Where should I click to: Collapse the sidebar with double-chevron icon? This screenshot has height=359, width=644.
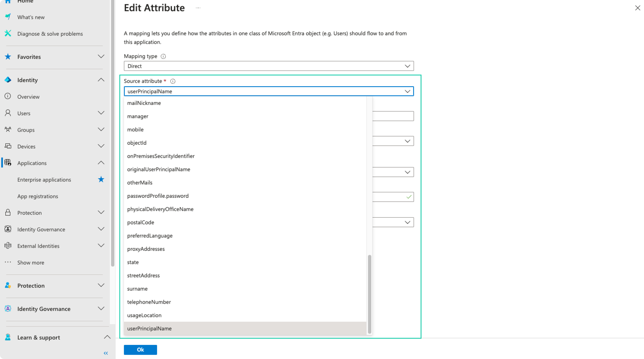click(x=106, y=353)
